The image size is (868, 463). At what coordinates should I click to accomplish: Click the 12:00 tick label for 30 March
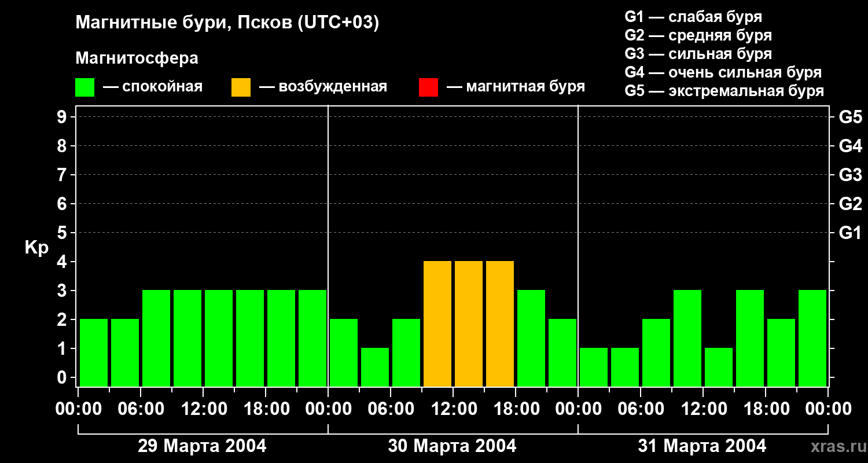point(453,409)
